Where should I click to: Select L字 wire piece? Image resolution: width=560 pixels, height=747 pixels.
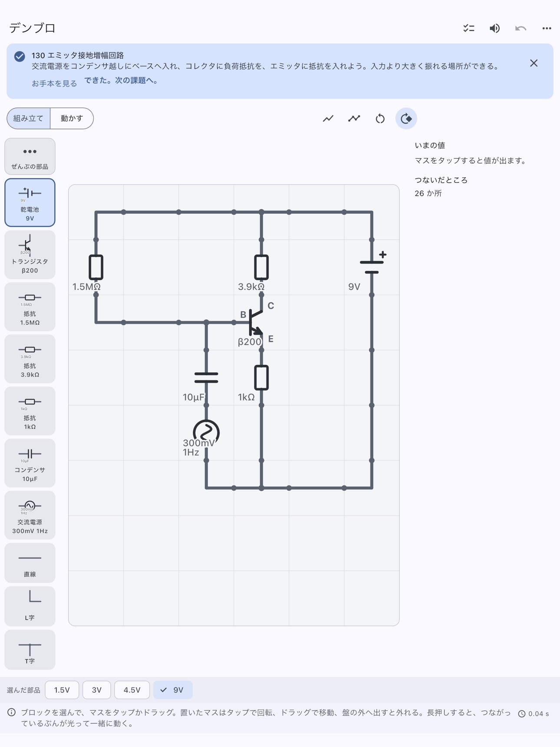(30, 606)
